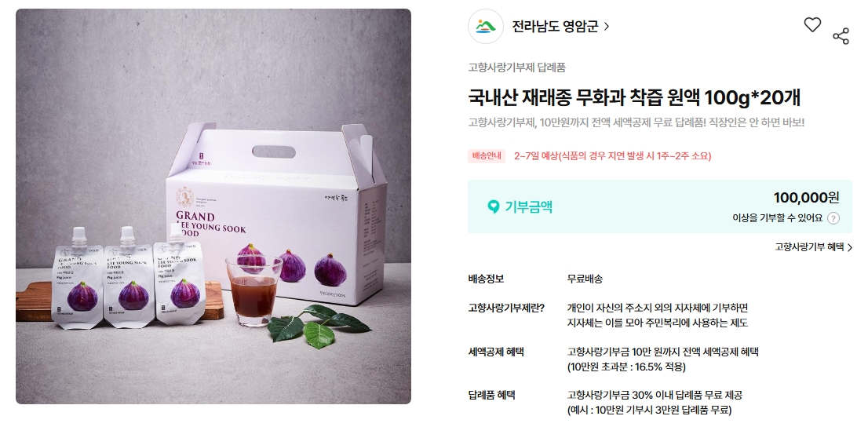Click the 기부금액 label
Image resolution: width=868 pixels, height=427 pixels.
[529, 207]
